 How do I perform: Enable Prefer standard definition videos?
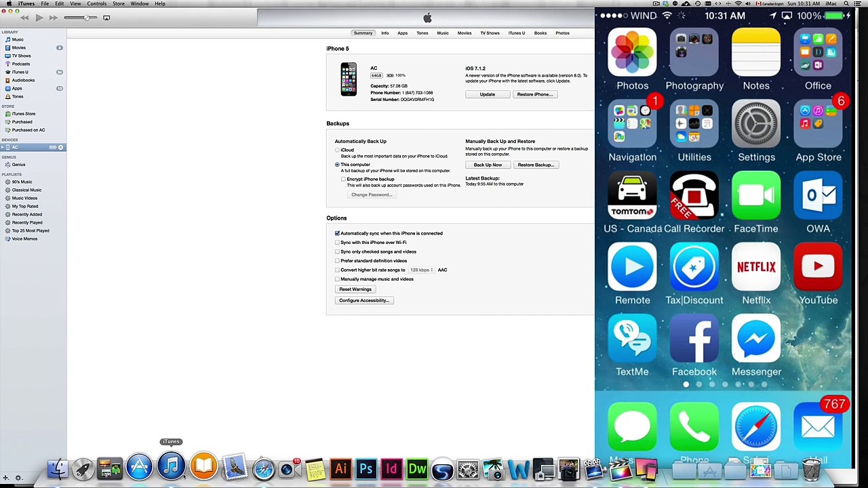tap(337, 261)
